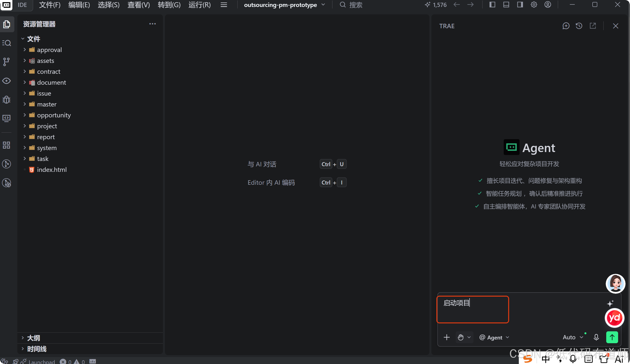The height and width of the screenshot is (364, 630).
Task: Switch to the IDE mode tab
Action: click(x=22, y=5)
